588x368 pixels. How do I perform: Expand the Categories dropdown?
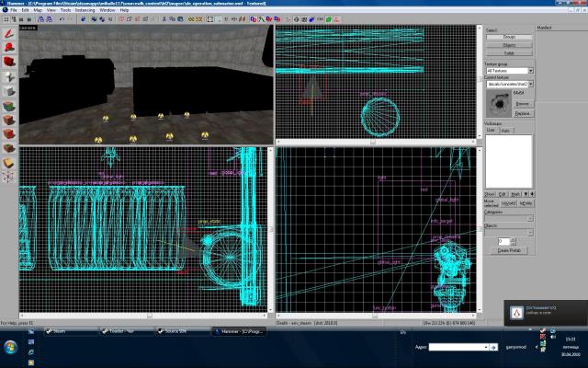530,219
